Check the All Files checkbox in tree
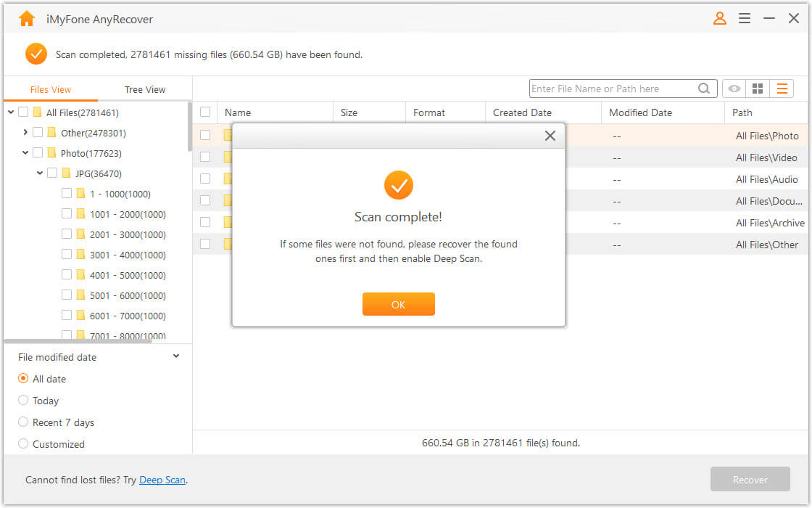The height and width of the screenshot is (508, 812). point(23,112)
